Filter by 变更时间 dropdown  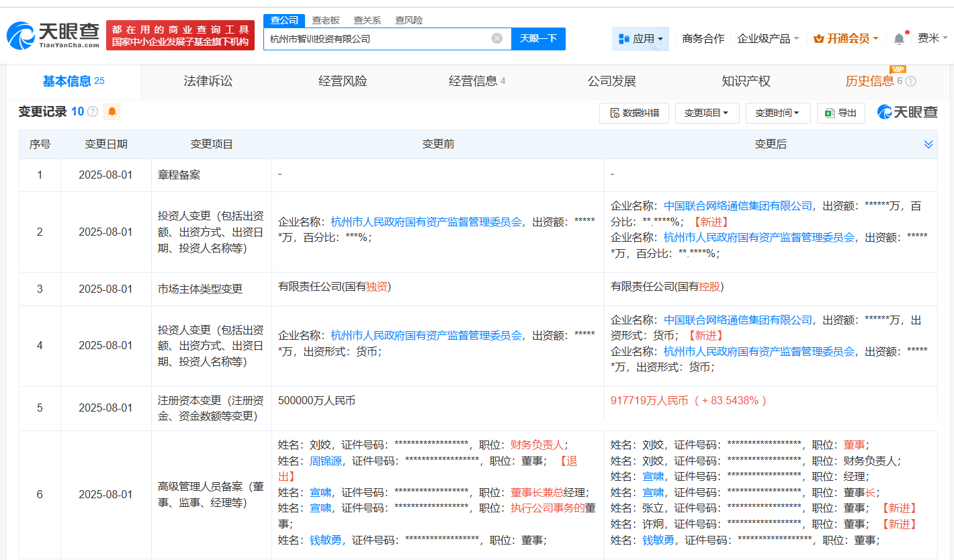click(x=777, y=113)
